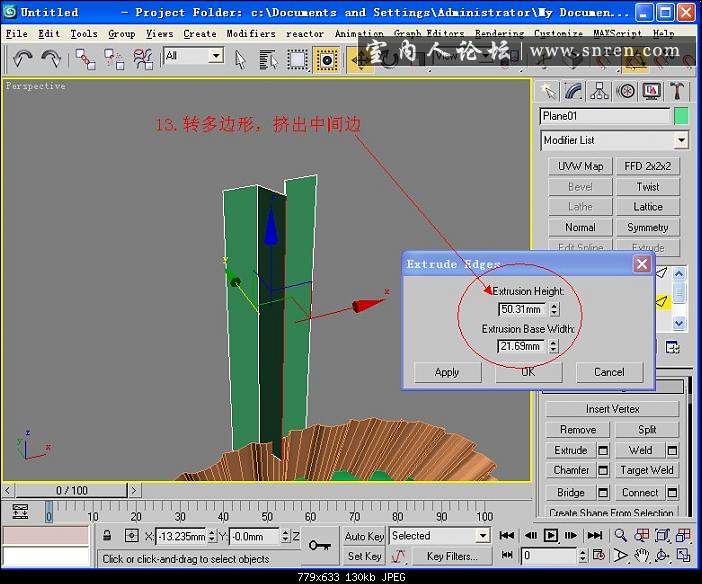Open the Modifiers menu
Viewport: 702px width, 584px height.
click(250, 33)
